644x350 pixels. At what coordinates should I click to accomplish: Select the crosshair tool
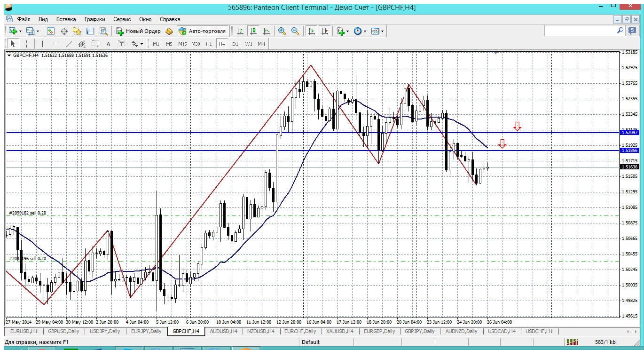coord(26,44)
